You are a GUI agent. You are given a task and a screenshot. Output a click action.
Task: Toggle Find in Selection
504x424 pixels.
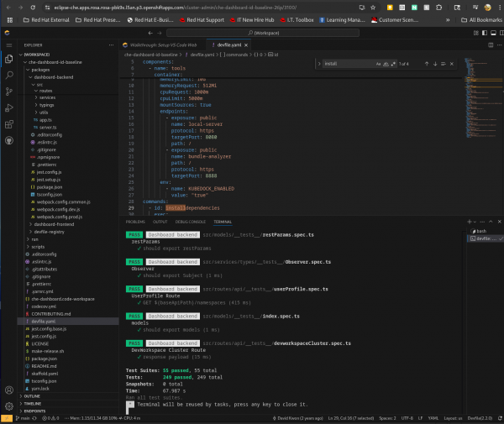pos(444,64)
